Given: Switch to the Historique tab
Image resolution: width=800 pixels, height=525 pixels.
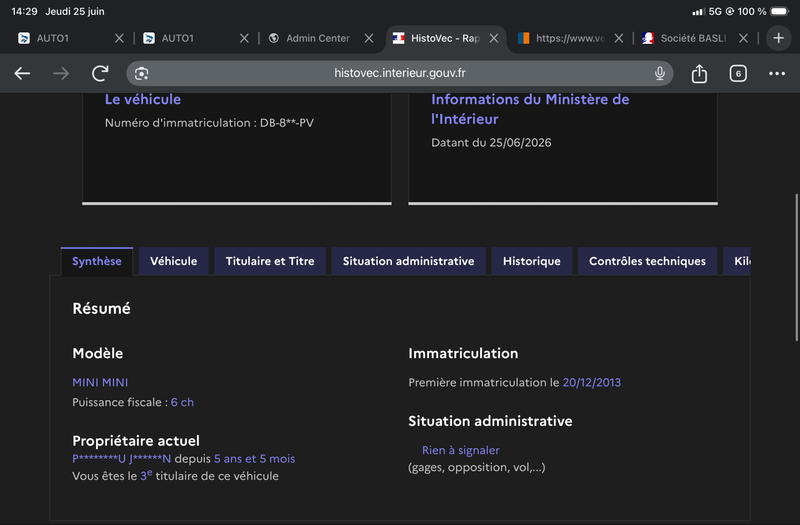Looking at the screenshot, I should point(532,261).
